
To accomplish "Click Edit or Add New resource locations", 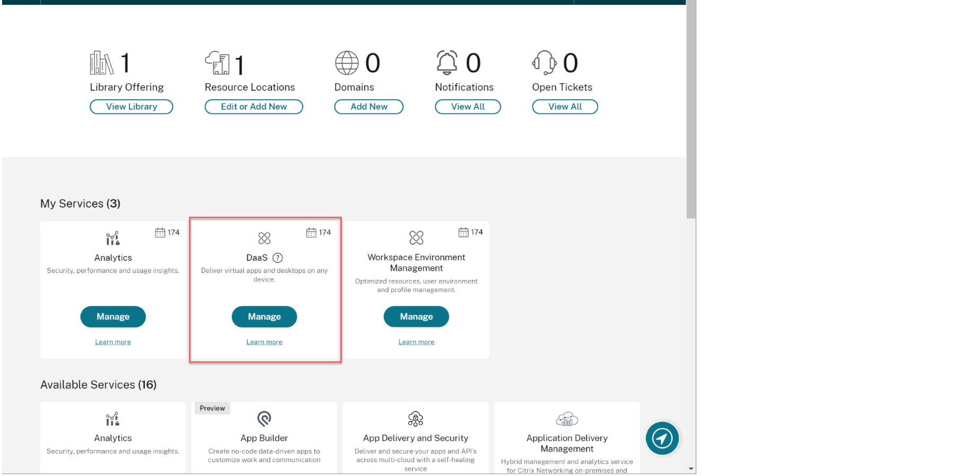I will pos(254,107).
